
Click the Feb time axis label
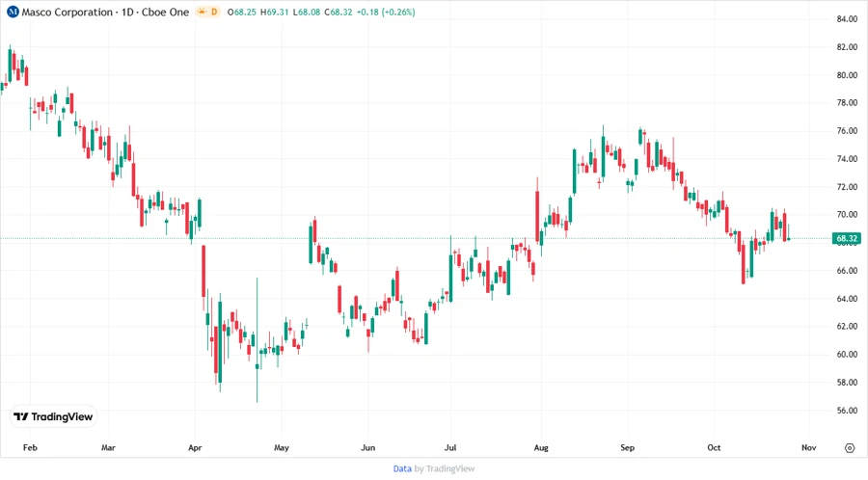(30, 447)
